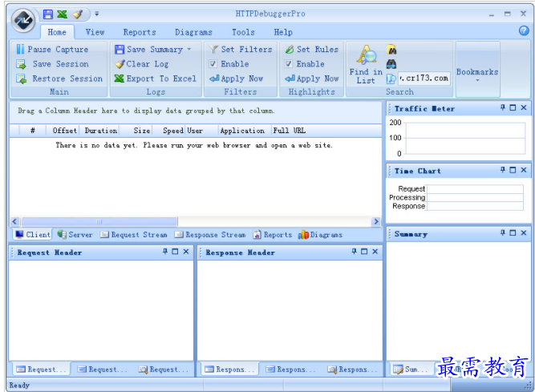Viewport: 535px width, 392px height.
Task: Click the Save Summary disk icon
Action: 120,50
